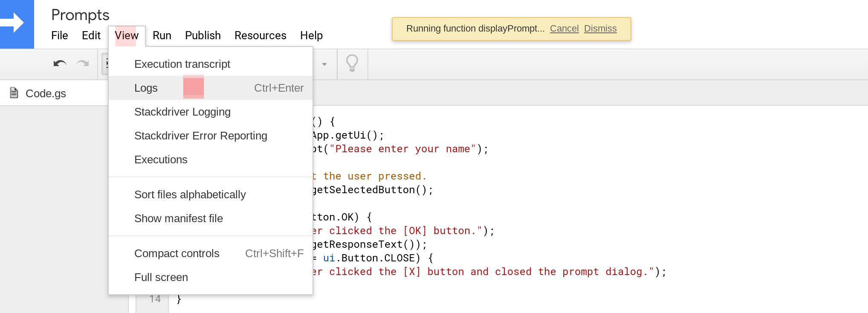Open Executions from the View menu
This screenshot has width=868, height=313.
[211, 159]
